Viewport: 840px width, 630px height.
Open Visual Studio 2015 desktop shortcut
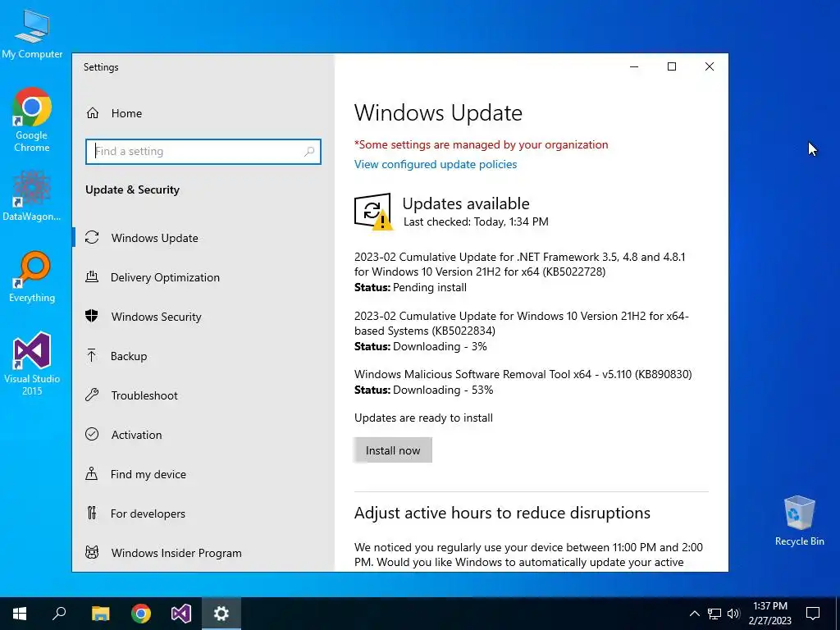(x=32, y=363)
